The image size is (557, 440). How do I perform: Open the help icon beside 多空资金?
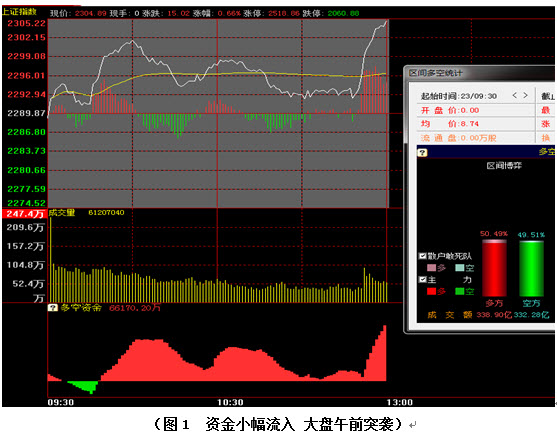(53, 308)
